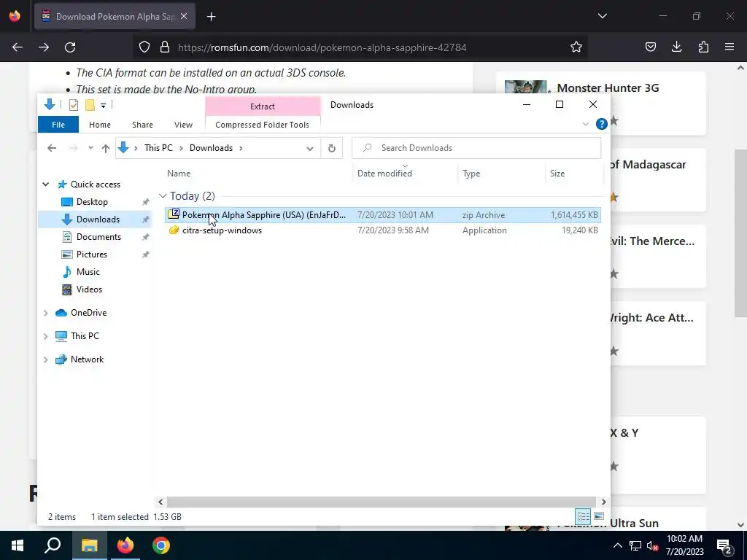Click the Search Downloads field

476,148
